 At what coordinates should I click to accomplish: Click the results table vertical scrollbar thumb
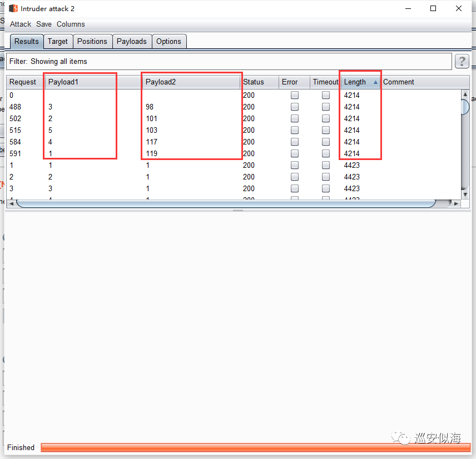pos(465,107)
